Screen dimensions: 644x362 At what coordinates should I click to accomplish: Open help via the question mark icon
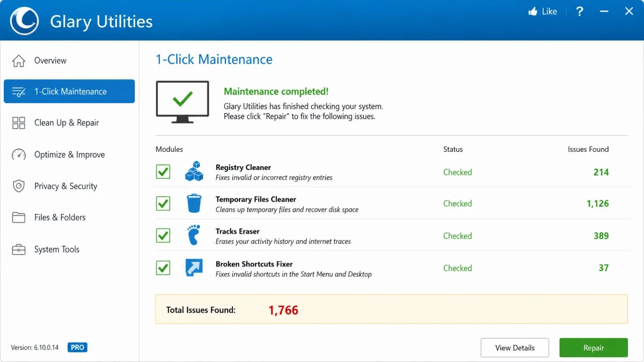(580, 11)
